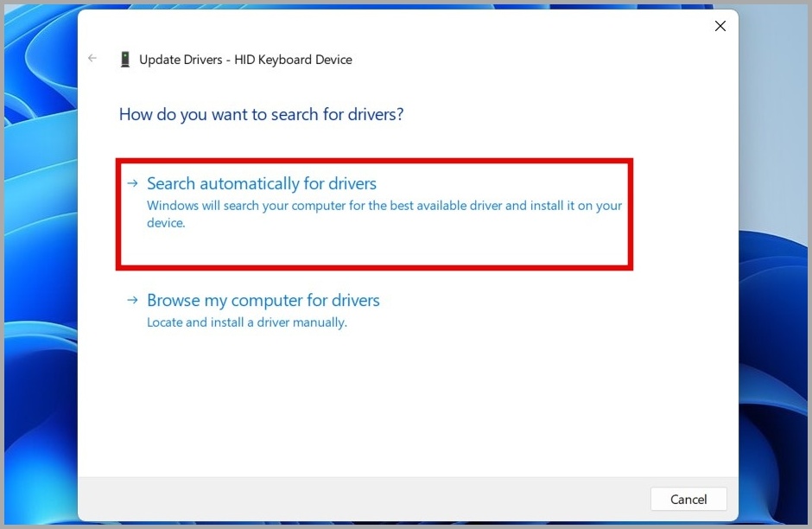Select Search automatically for drivers
This screenshot has width=812, height=529.
pyautogui.click(x=262, y=183)
